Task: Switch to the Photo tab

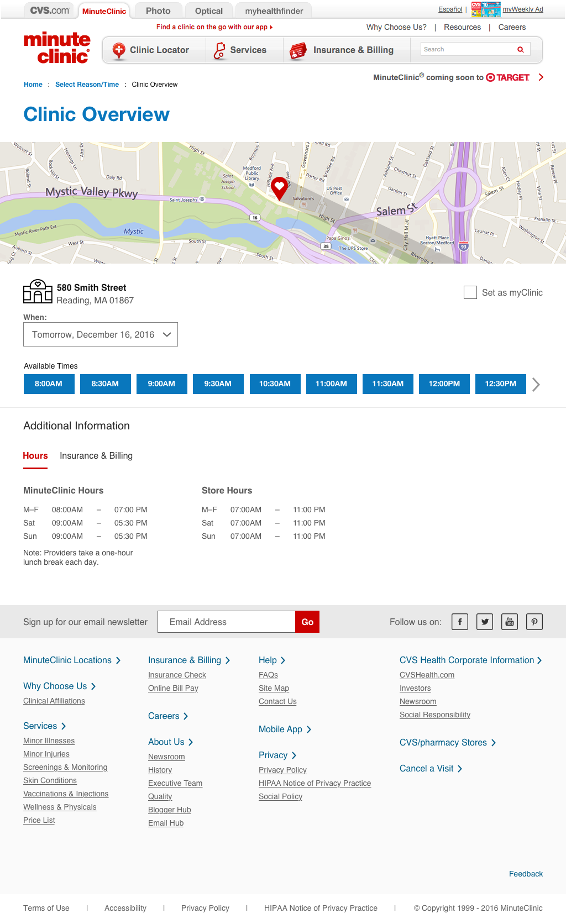Action: [x=158, y=11]
